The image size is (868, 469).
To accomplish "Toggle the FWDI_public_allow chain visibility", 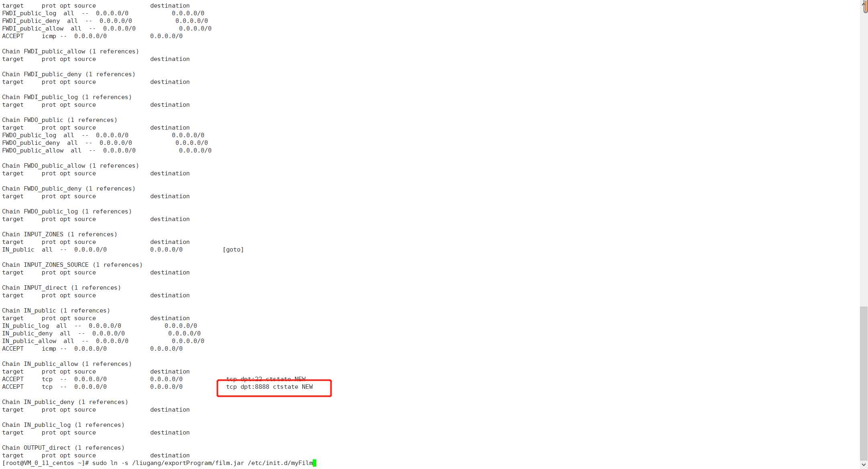I will (x=69, y=51).
